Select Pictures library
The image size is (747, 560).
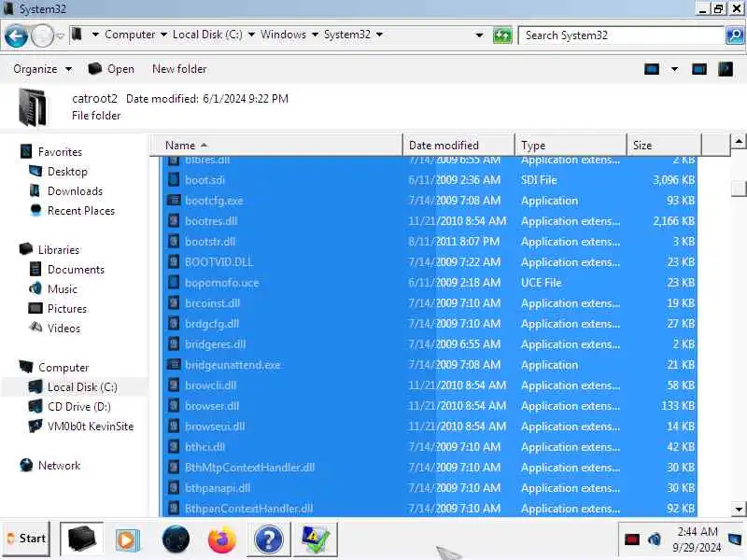66,309
